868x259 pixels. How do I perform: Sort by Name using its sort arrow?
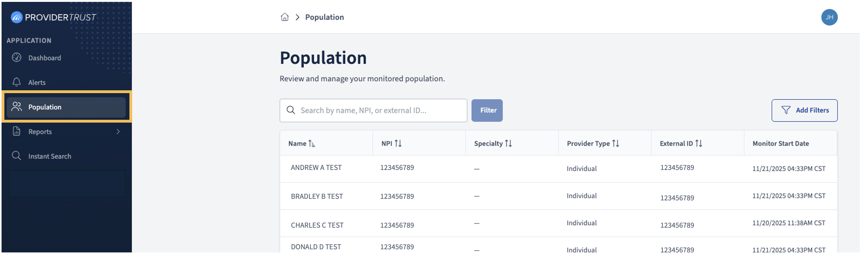point(312,144)
